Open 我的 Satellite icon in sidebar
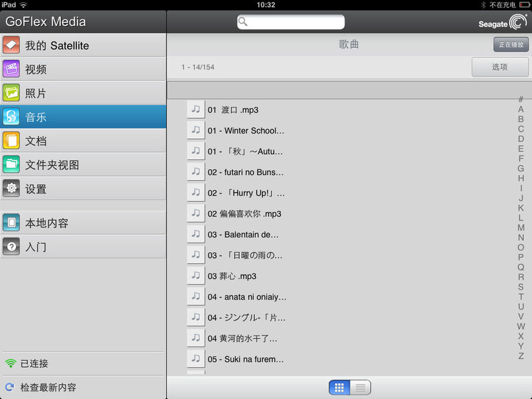The image size is (532, 399). tap(11, 45)
